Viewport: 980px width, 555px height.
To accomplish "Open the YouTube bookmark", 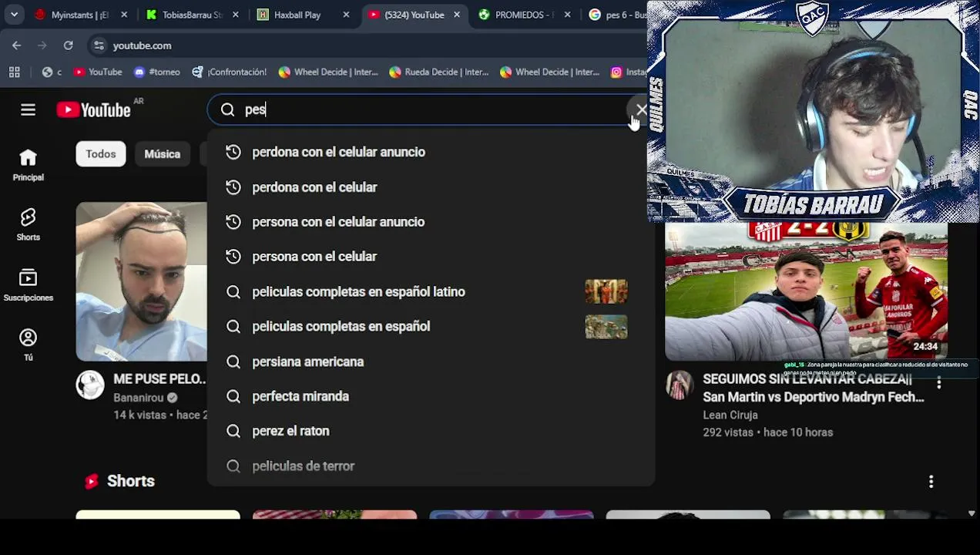I will pyautogui.click(x=98, y=72).
